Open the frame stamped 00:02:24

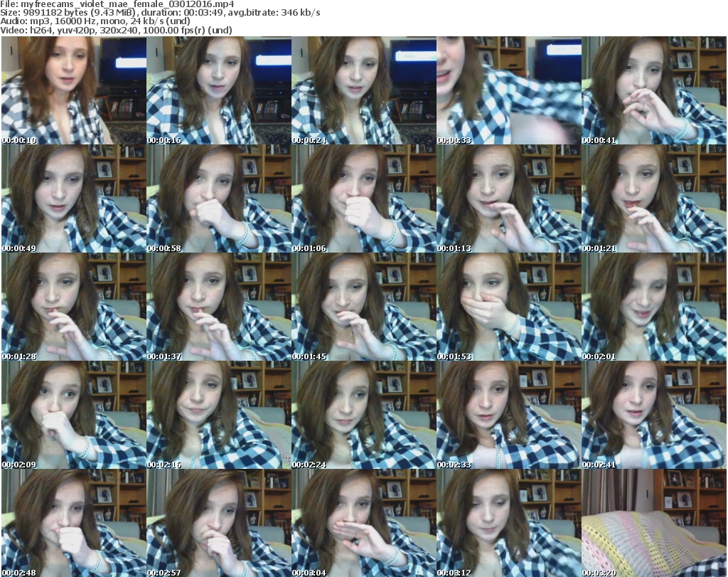pos(363,415)
